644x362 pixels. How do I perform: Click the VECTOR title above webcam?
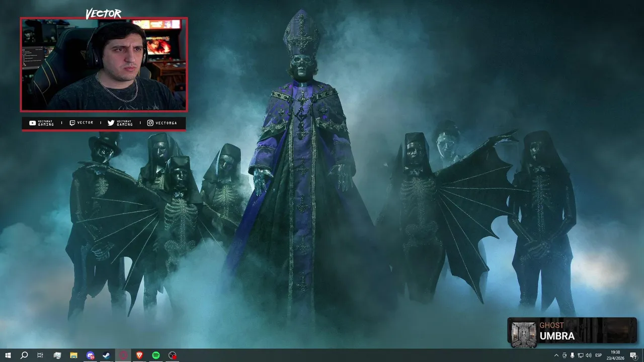[x=103, y=14]
